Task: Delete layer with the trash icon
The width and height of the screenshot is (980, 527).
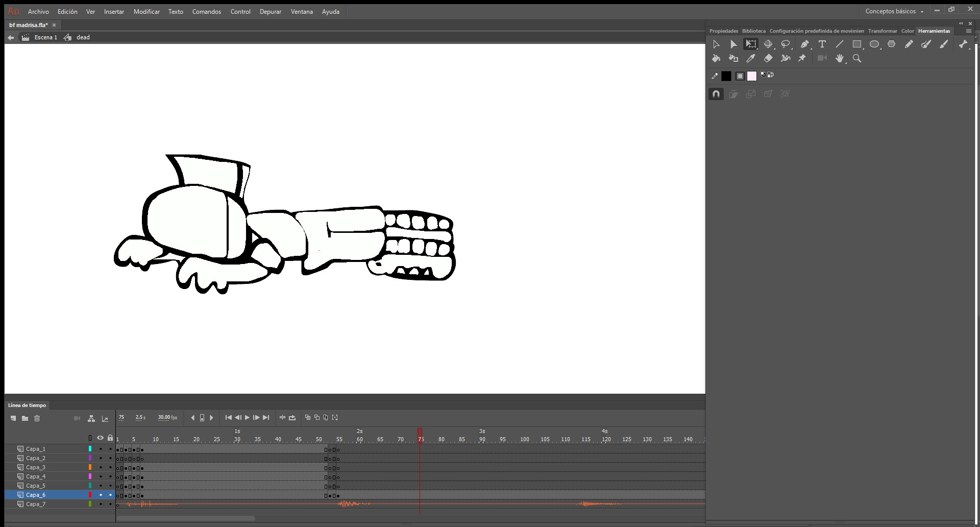Action: (x=37, y=418)
